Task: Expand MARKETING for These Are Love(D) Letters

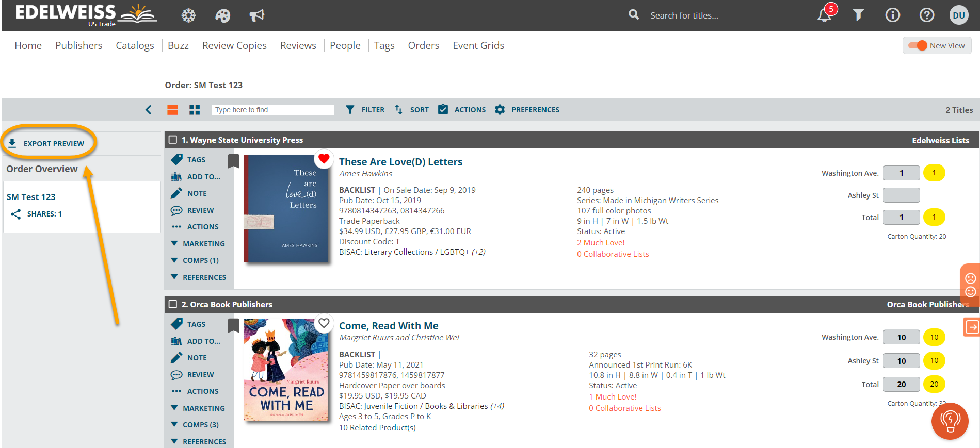Action: pyautogui.click(x=198, y=244)
